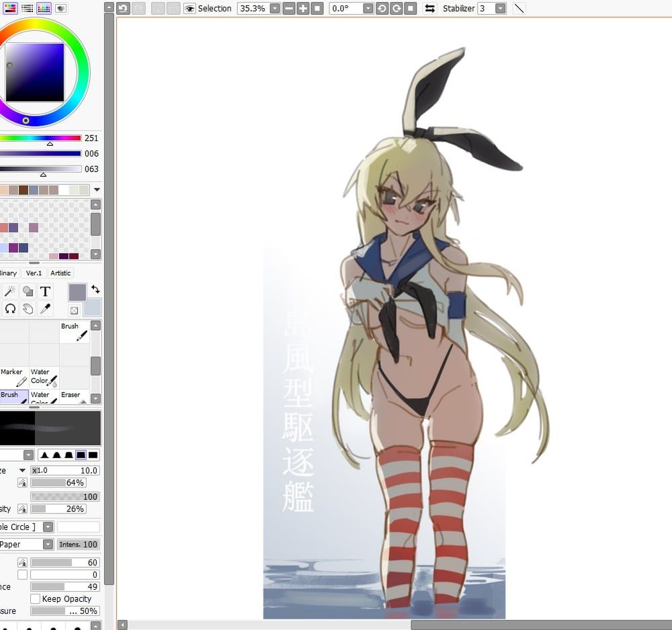Click the straight line drawing mode icon
Viewport: 672px width, 630px height.
(x=519, y=8)
